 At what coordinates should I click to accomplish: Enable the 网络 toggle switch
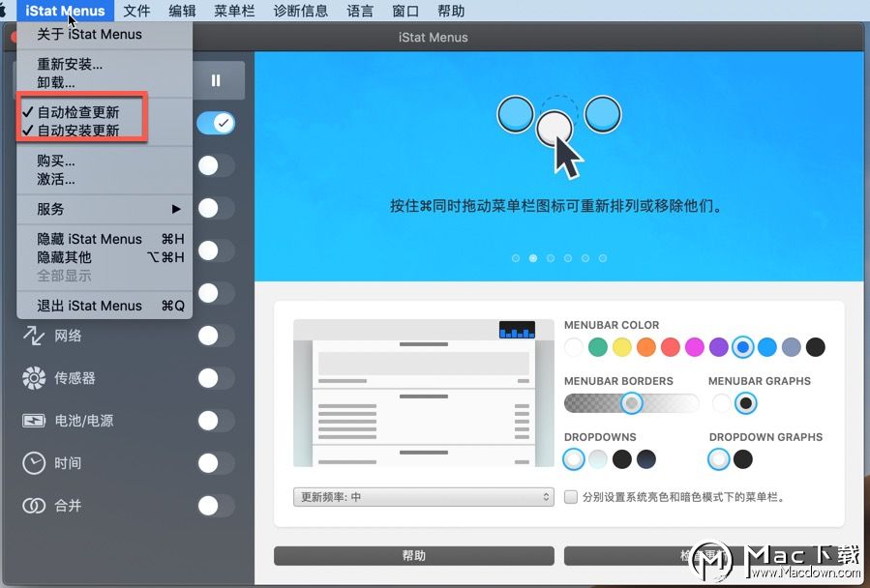[x=216, y=336]
